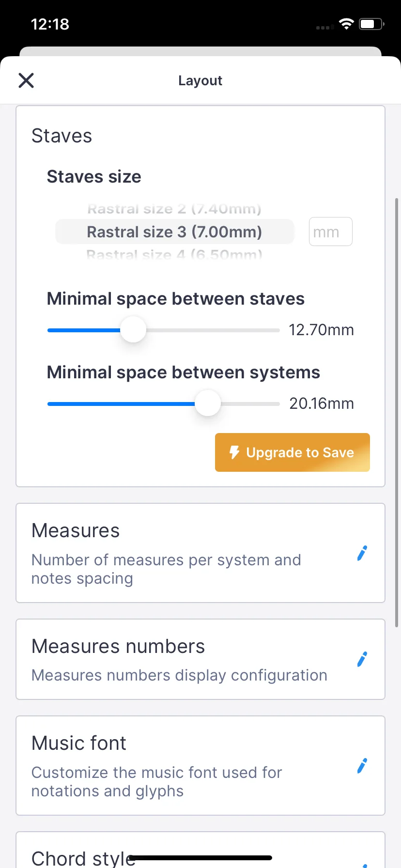Tap the 12:18 clock in status bar
This screenshot has height=868, width=401.
pyautogui.click(x=50, y=24)
